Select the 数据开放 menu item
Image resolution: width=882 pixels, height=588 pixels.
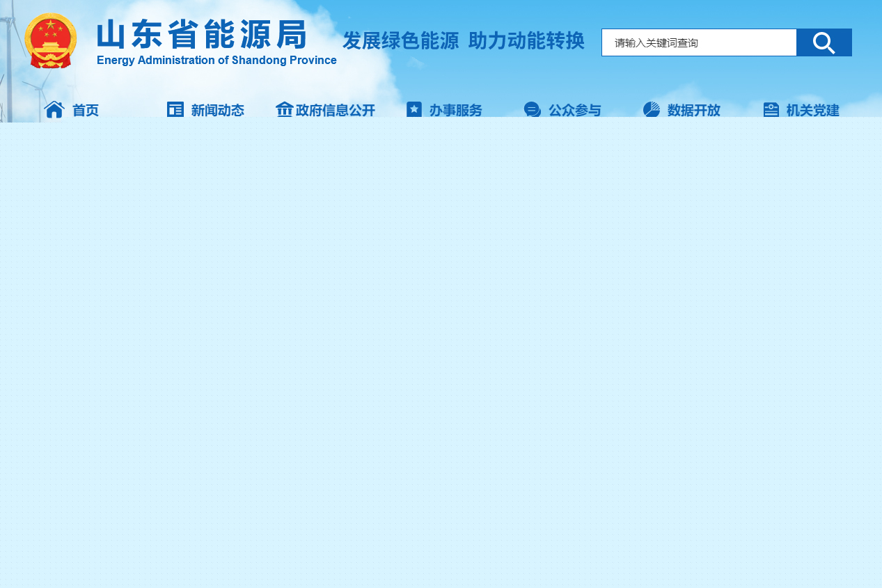[x=694, y=111]
